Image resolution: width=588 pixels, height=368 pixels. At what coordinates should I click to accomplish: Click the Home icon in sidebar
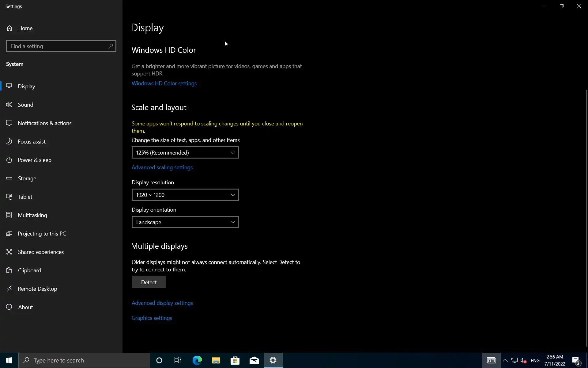(x=9, y=28)
